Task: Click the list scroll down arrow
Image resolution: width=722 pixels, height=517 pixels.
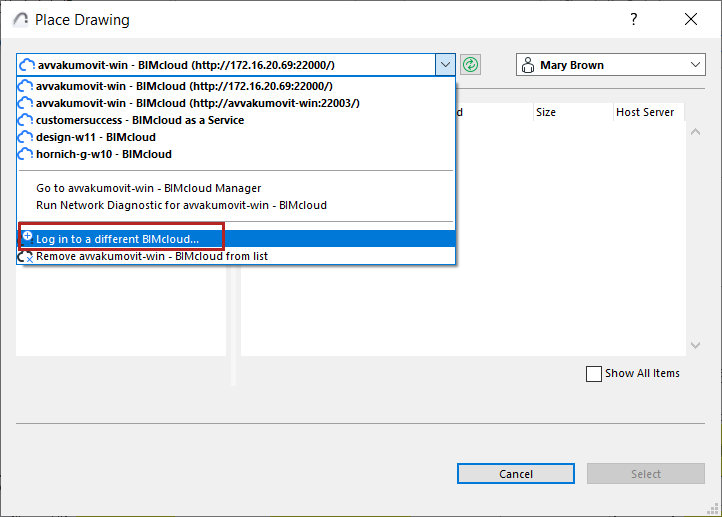Action: pyautogui.click(x=695, y=345)
